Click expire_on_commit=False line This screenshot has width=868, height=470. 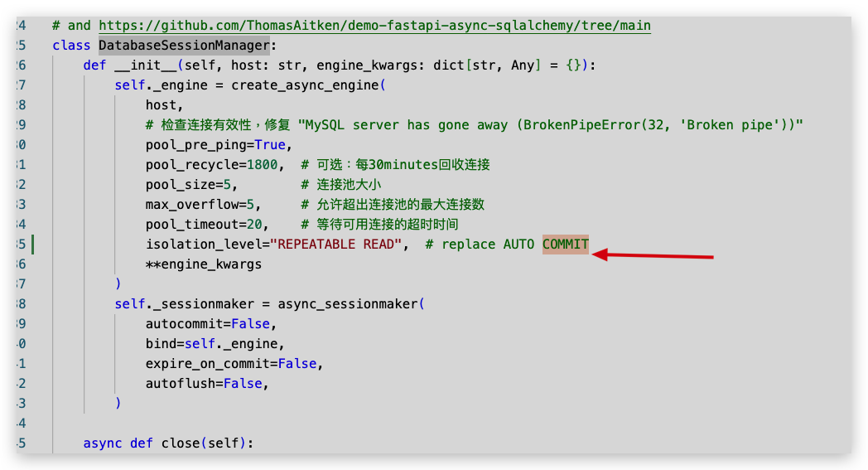pos(234,364)
